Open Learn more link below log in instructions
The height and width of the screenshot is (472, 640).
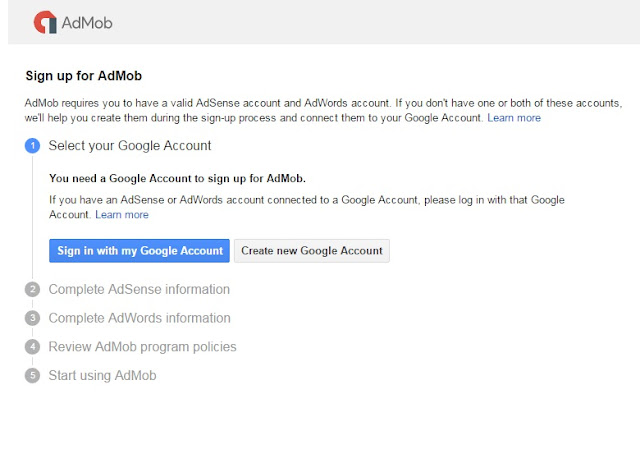(122, 215)
